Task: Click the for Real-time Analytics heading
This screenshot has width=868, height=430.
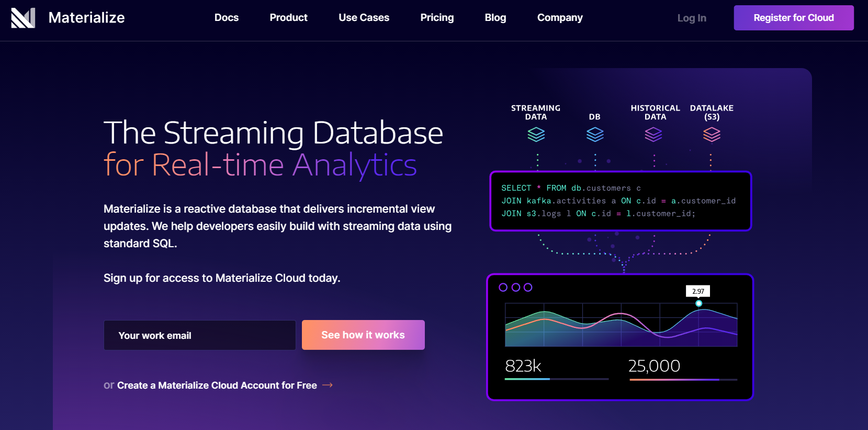Action: coord(260,164)
